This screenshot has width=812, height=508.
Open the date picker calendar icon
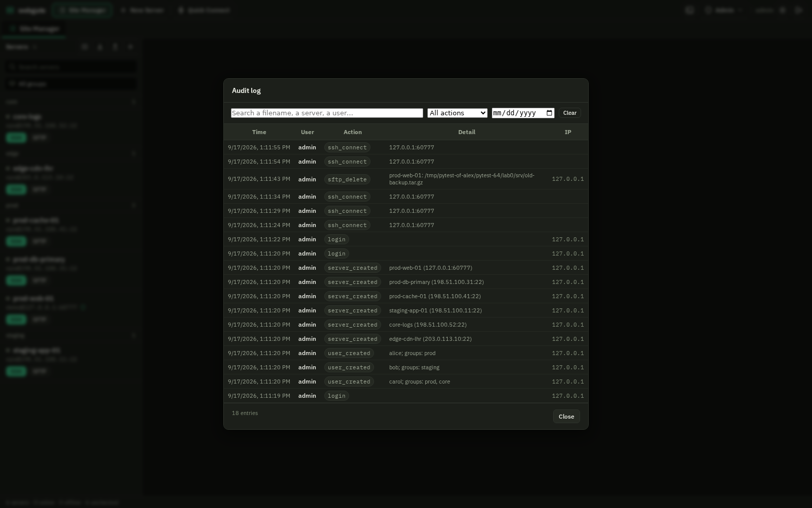pos(549,113)
